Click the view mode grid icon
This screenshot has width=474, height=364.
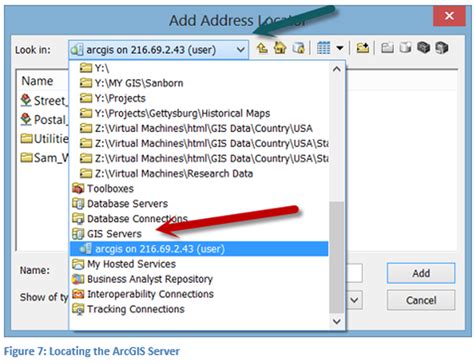point(323,49)
